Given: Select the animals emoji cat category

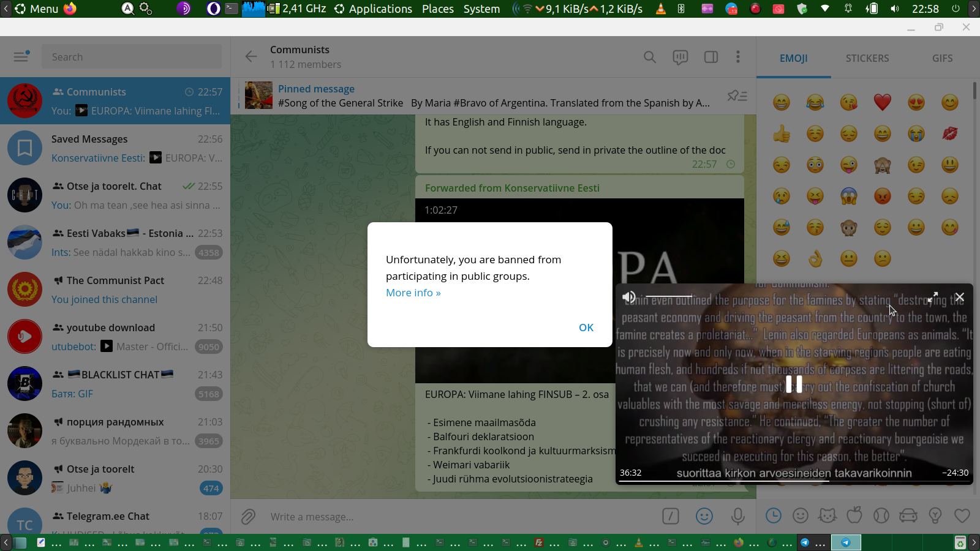Looking at the screenshot, I should (827, 515).
